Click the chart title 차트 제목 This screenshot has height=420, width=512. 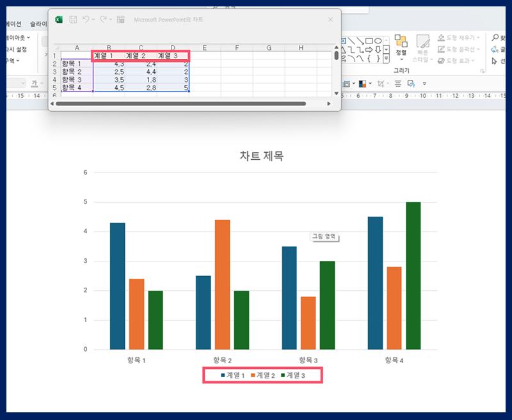[262, 156]
